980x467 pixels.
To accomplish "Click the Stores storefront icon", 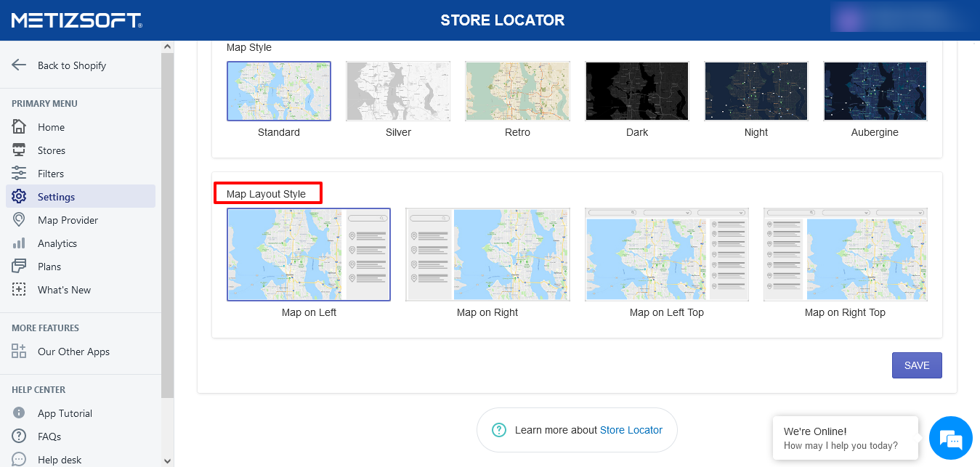I will tap(19, 150).
